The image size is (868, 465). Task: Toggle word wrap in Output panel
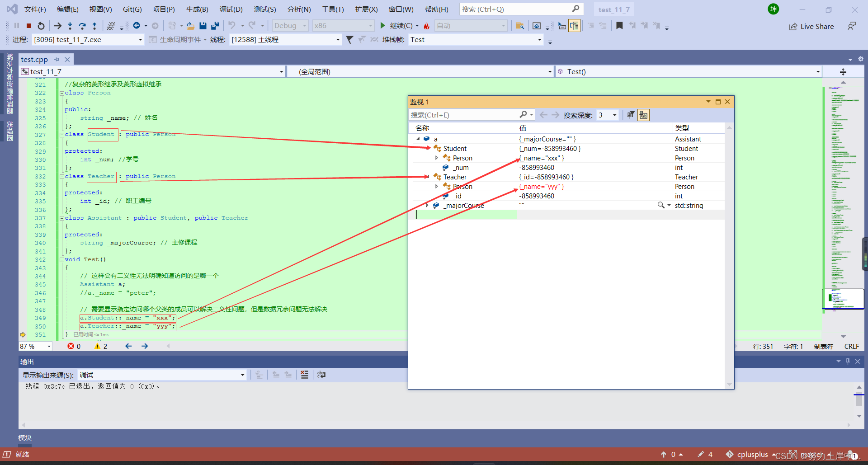(321, 375)
